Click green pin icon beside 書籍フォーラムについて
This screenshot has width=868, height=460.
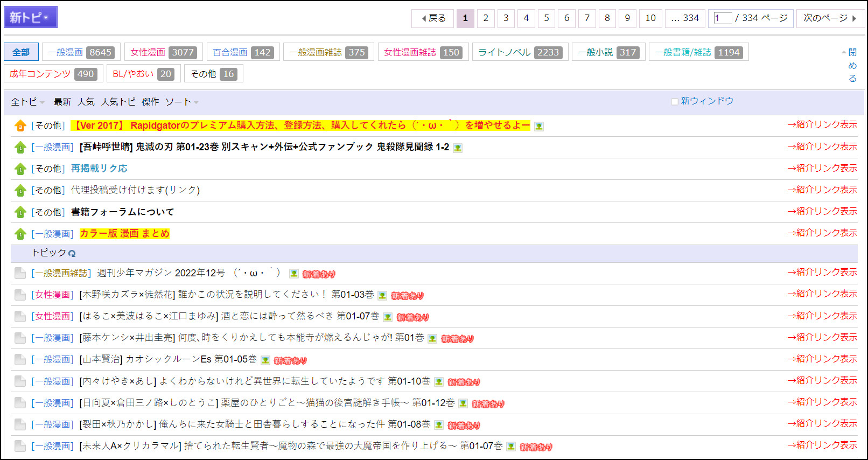coord(20,212)
